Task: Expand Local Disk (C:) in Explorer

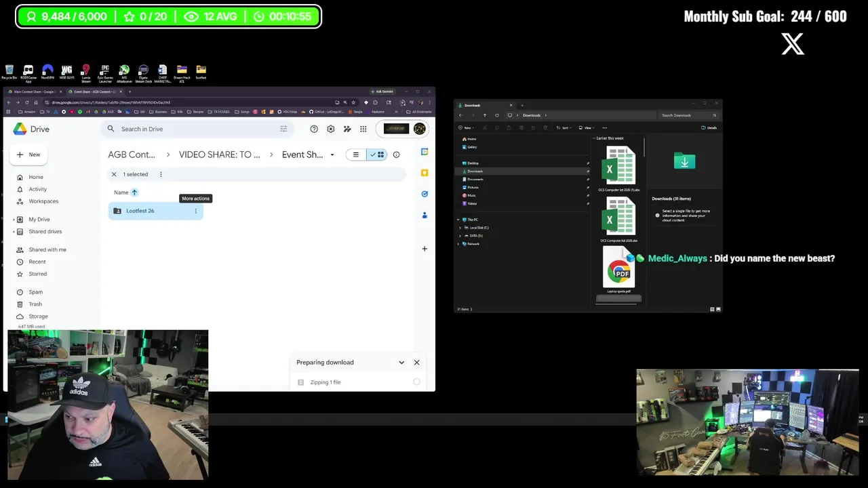Action: [x=460, y=228]
